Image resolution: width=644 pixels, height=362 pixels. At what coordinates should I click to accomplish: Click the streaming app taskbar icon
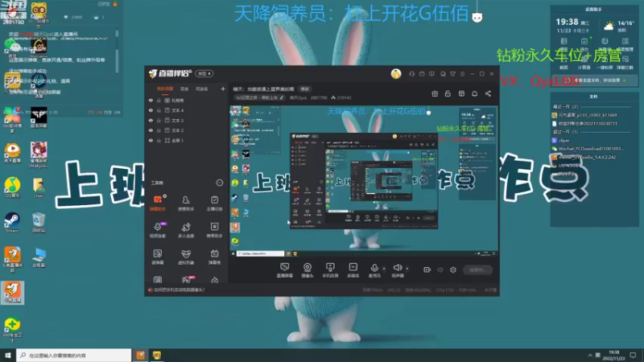point(140,355)
